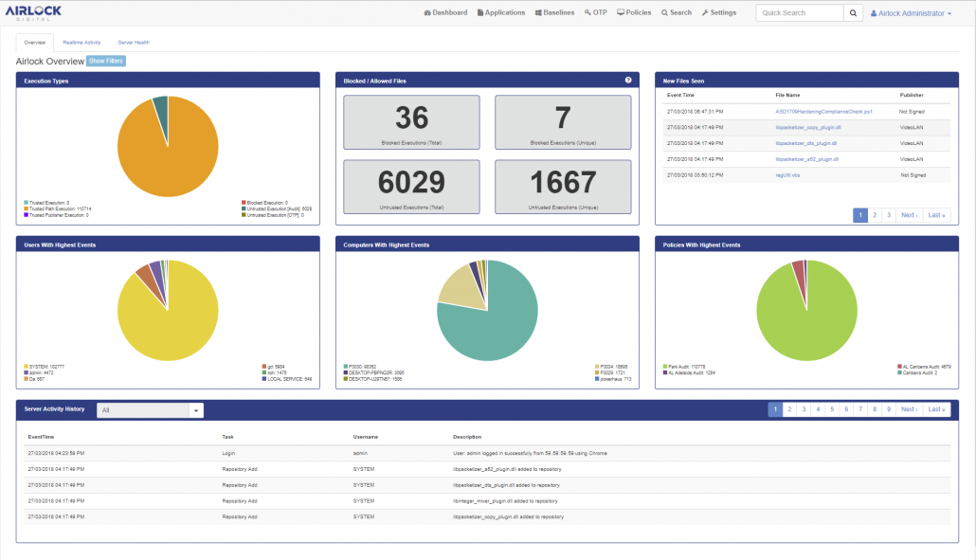Click the OTP key icon

(587, 13)
